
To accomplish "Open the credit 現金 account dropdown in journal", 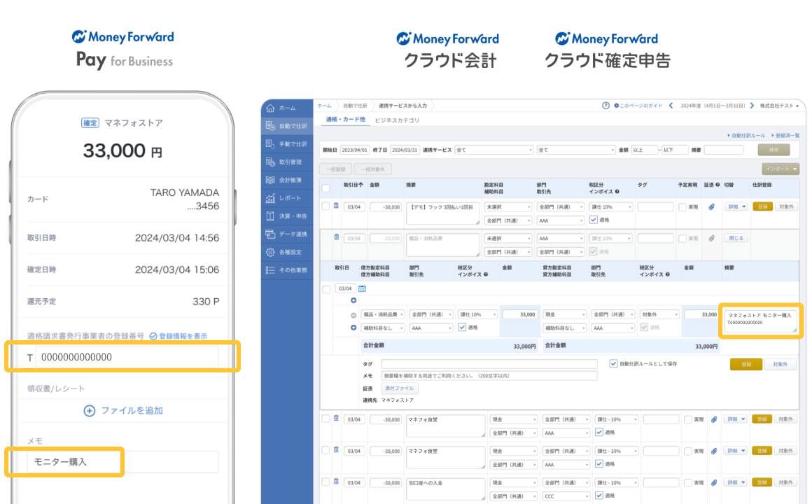I will coord(564,314).
